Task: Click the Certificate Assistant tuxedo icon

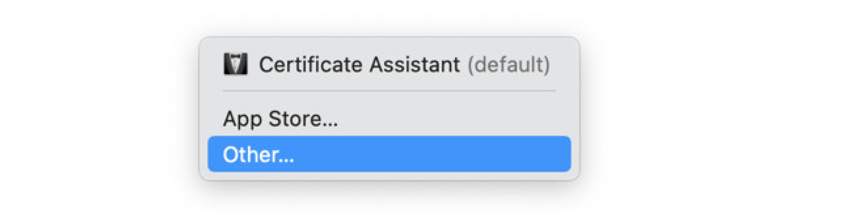Action: coord(235,64)
